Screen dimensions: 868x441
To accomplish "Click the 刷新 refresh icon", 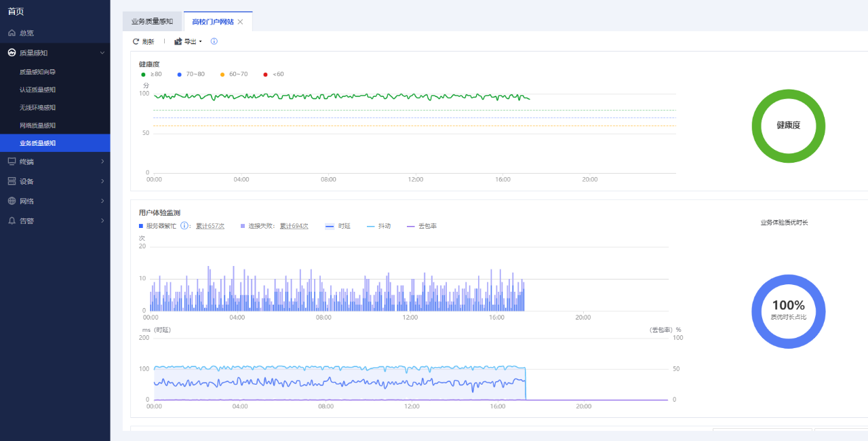I will coord(136,41).
